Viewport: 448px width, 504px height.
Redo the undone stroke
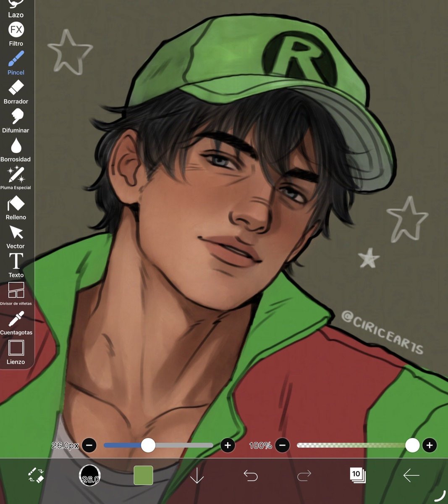(304, 475)
